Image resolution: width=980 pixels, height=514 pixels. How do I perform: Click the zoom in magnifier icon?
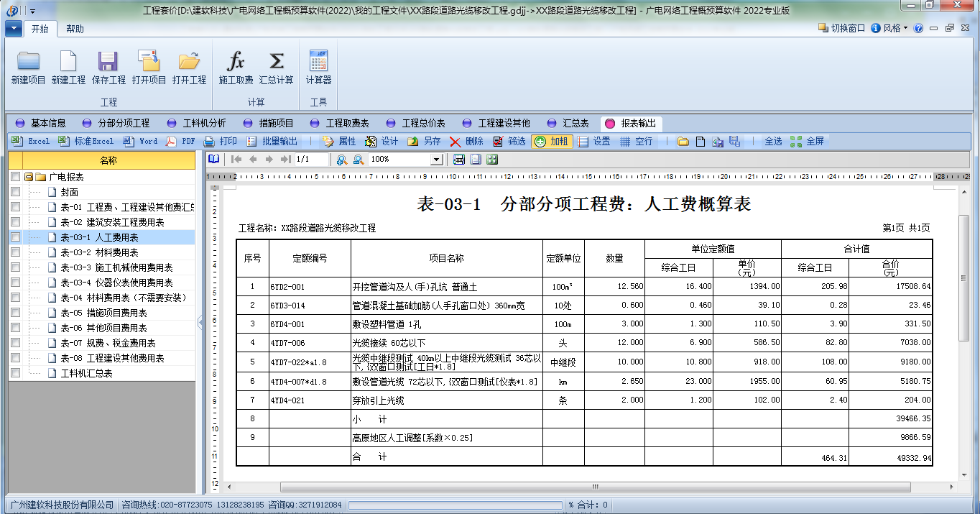coord(341,160)
